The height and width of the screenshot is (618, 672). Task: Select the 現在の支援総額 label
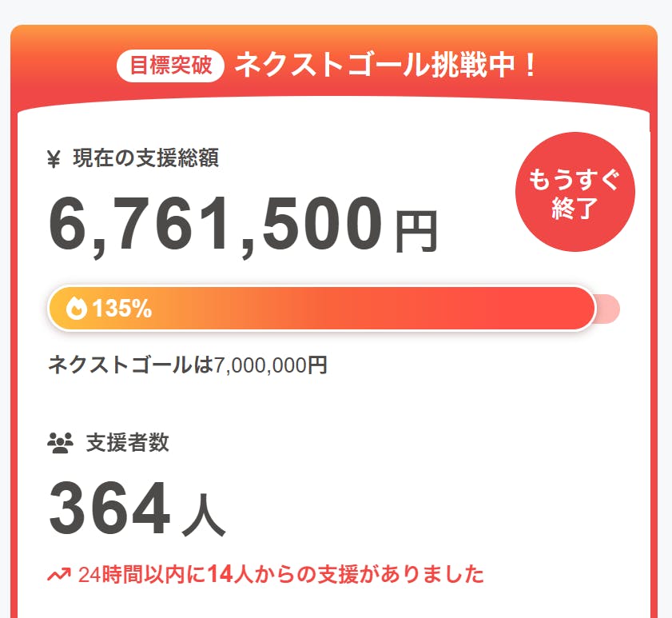tap(145, 158)
